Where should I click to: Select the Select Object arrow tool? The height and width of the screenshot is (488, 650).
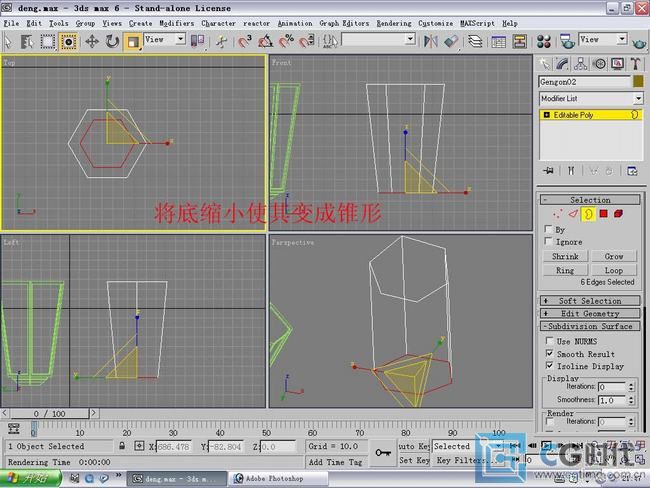[8, 41]
